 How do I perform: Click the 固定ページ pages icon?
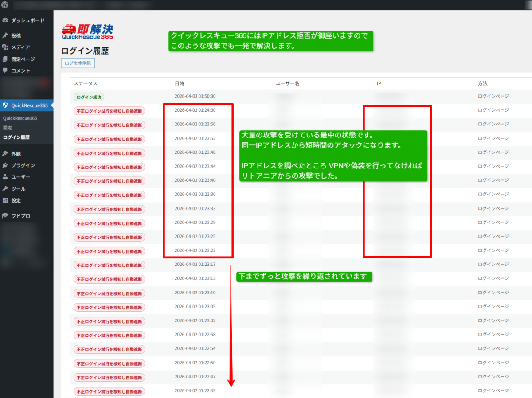(x=5, y=59)
